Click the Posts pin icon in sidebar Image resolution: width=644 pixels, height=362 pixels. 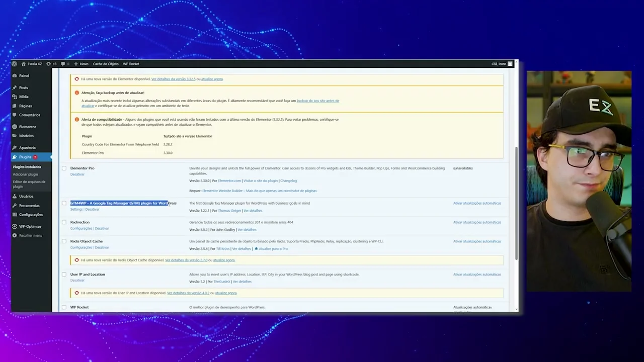(x=15, y=87)
